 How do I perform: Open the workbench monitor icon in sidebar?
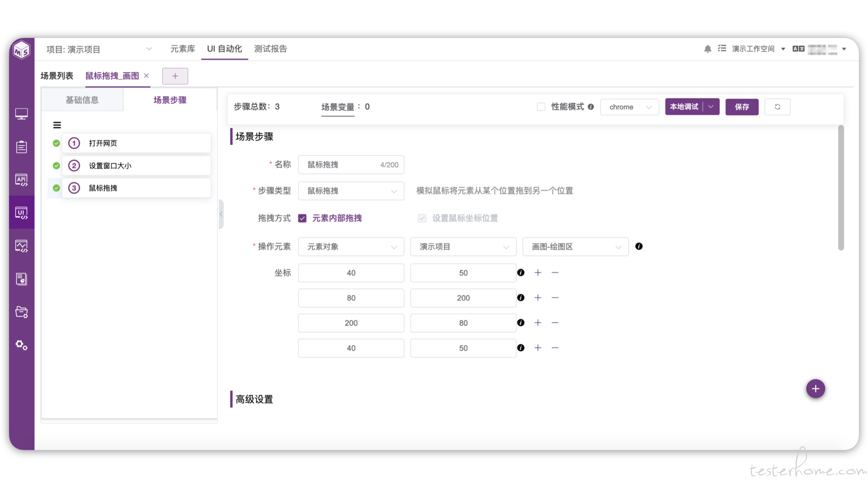(21, 114)
